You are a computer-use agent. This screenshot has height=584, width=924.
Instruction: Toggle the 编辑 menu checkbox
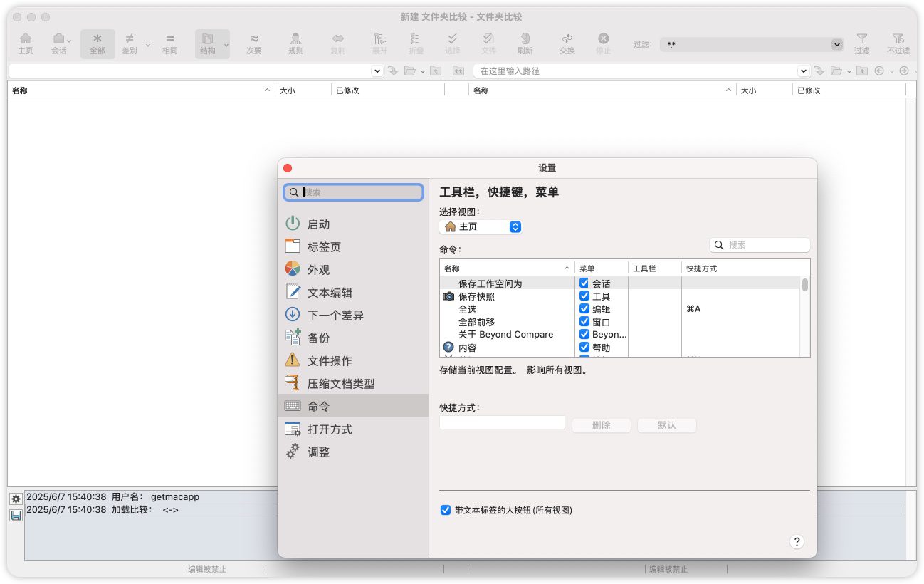click(x=584, y=309)
